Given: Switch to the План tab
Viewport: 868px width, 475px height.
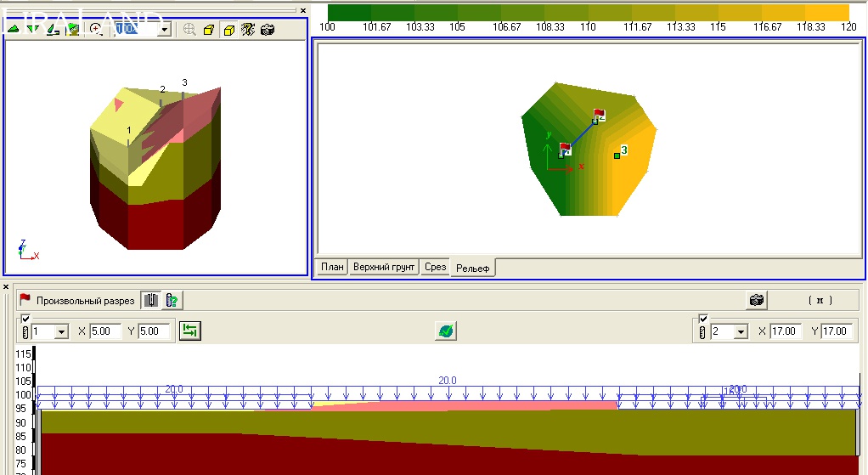Looking at the screenshot, I should pos(332,268).
